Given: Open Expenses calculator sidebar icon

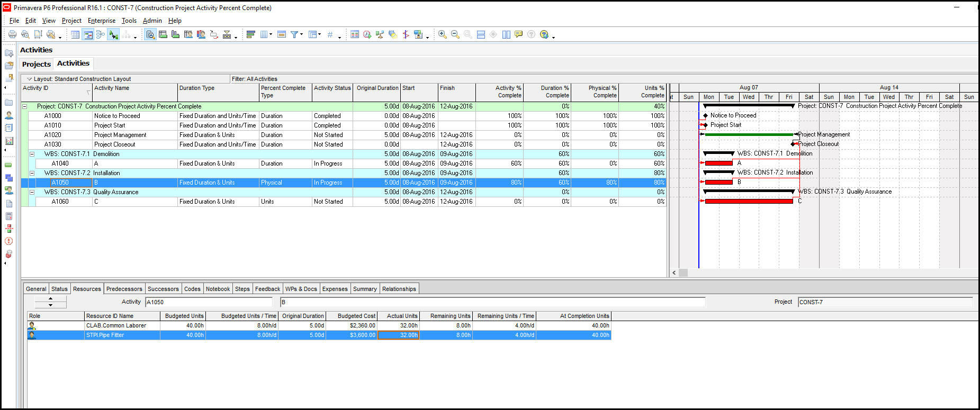Looking at the screenshot, I should coord(9,216).
